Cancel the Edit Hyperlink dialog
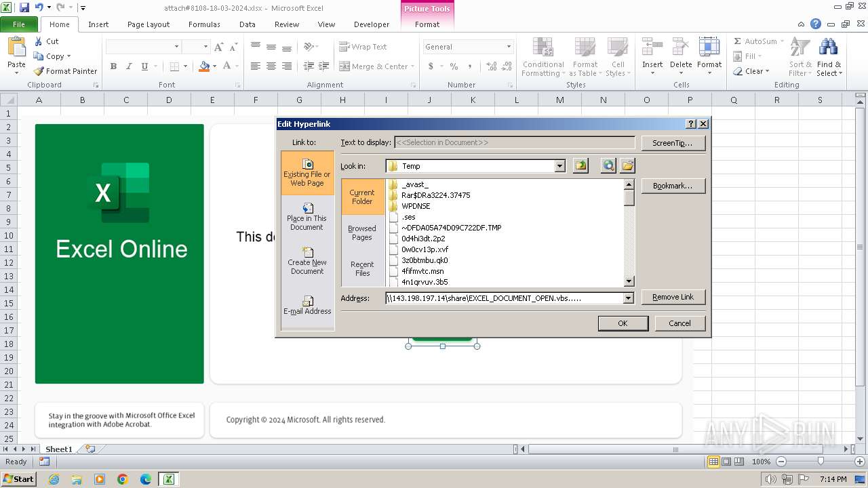868x488 pixels. 679,323
